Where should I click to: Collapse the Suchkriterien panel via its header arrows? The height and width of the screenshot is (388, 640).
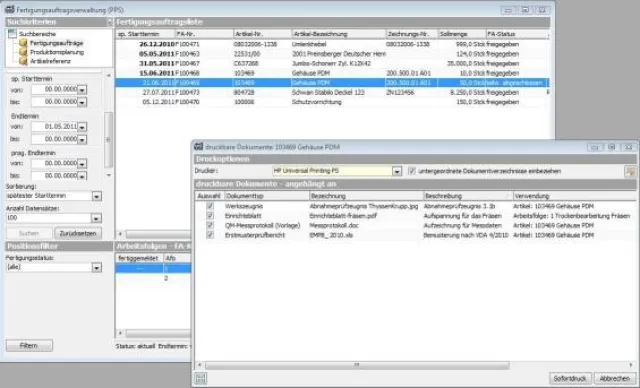pyautogui.click(x=109, y=22)
